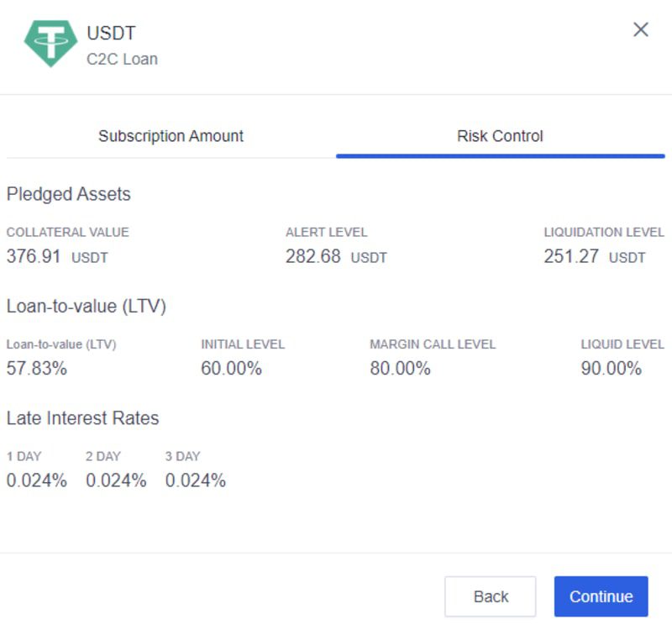The width and height of the screenshot is (672, 635).
Task: Click the blue Continue button
Action: 601,596
